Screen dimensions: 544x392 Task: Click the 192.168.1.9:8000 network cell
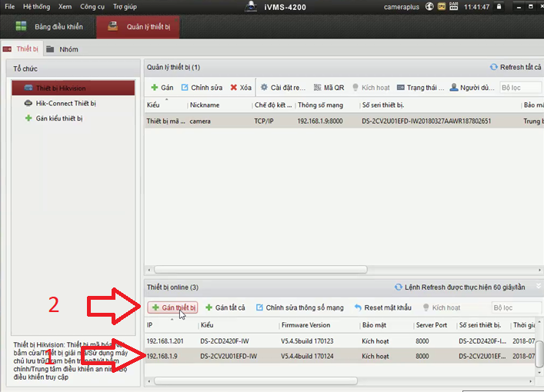[x=320, y=121]
